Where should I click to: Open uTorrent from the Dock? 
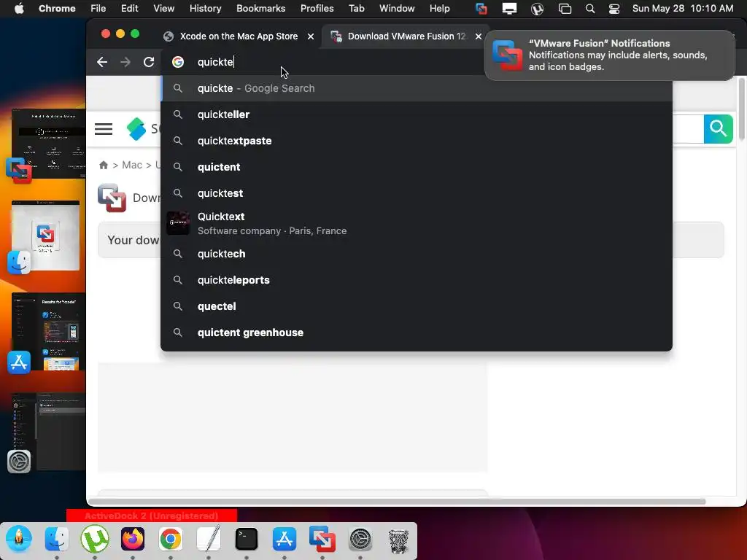(x=94, y=539)
